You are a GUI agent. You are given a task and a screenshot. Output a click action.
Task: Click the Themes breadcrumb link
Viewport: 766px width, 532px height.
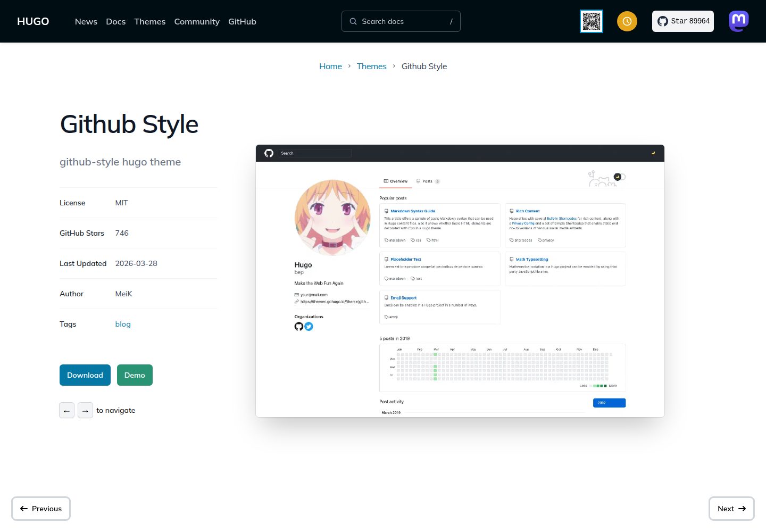click(x=372, y=66)
